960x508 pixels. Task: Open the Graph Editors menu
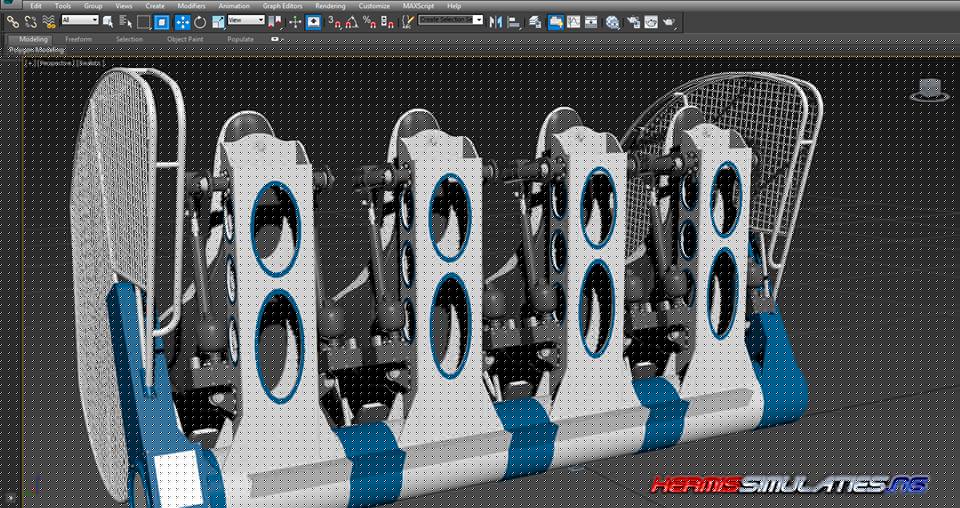click(282, 6)
